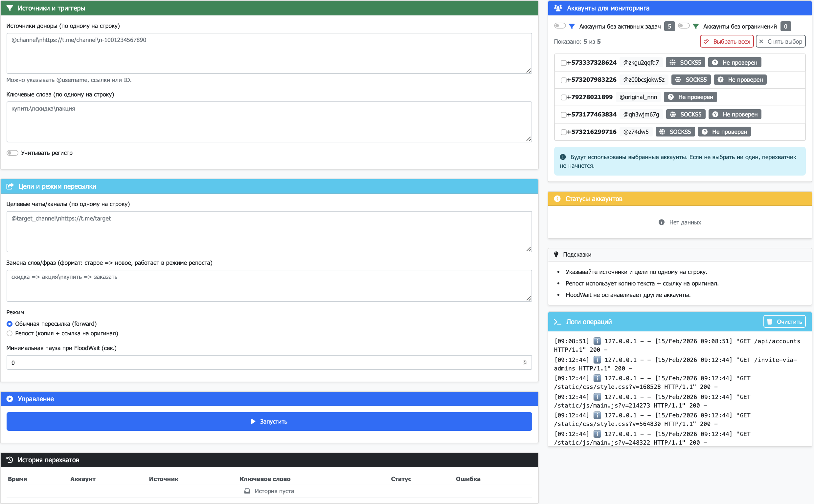Click the Выбрать всех button

click(727, 41)
